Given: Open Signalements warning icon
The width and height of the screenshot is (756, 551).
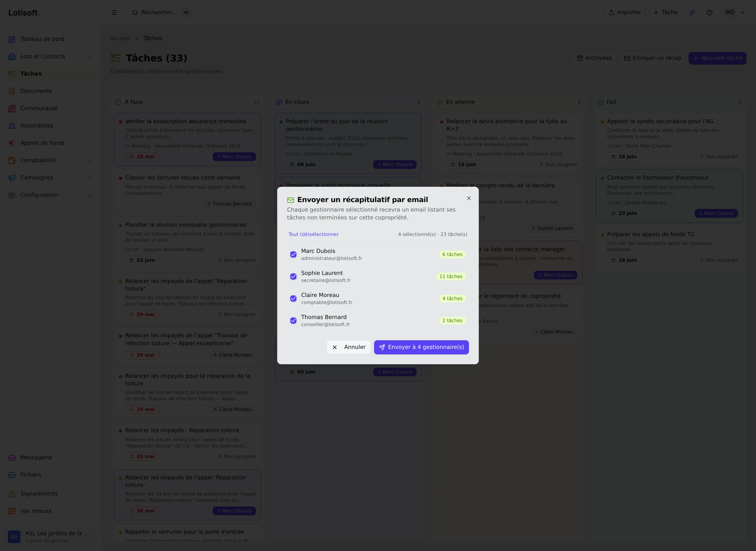Looking at the screenshot, I should pyautogui.click(x=12, y=494).
